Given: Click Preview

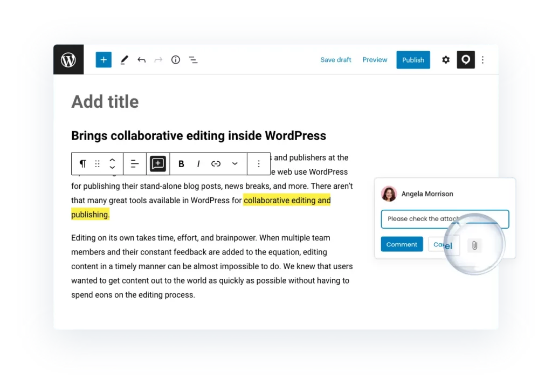Looking at the screenshot, I should 375,60.
